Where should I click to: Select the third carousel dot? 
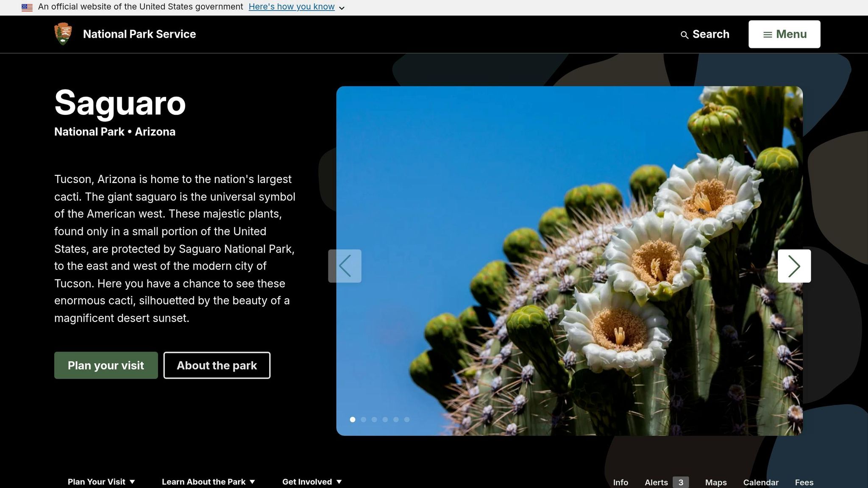[x=374, y=419]
